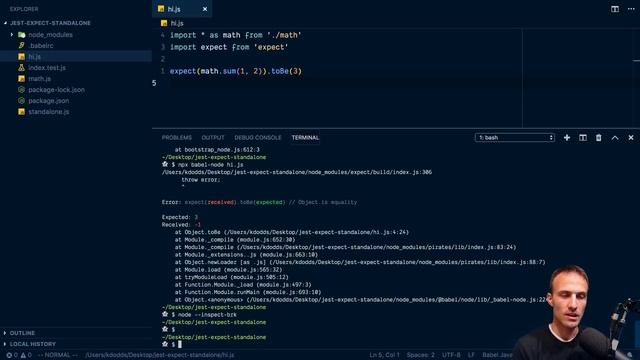This screenshot has width=640, height=360.
Task: Open the '1: bash' terminal dropdown
Action: pyautogui.click(x=515, y=138)
